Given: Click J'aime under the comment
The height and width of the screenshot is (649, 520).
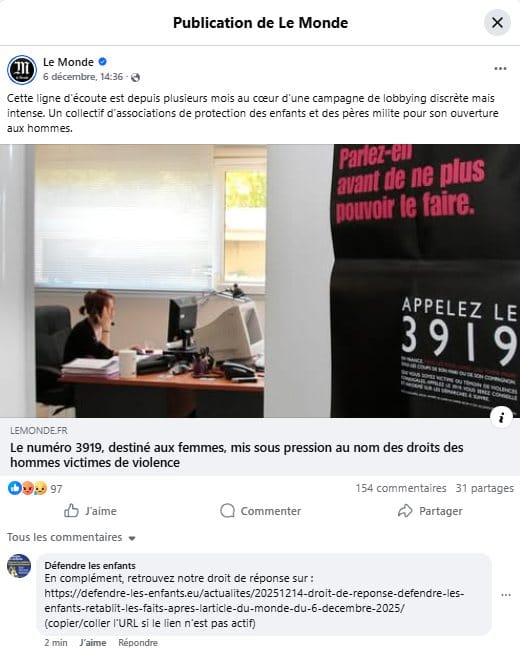Looking at the screenshot, I should click(x=93, y=642).
